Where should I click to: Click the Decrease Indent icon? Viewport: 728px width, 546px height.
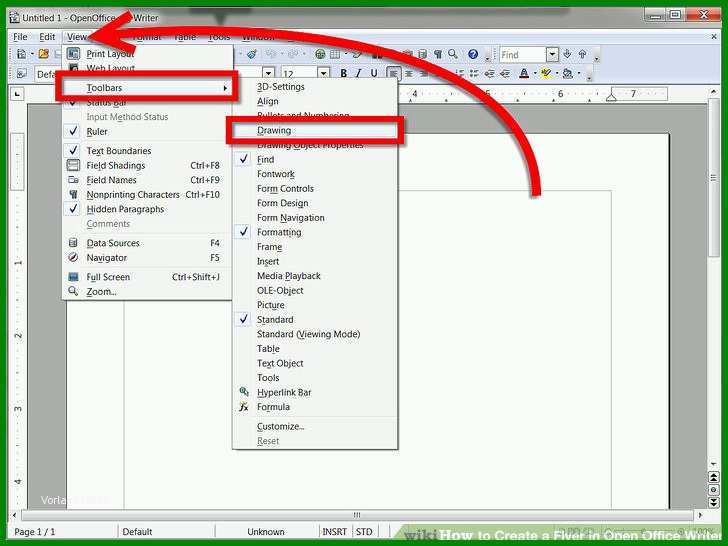click(x=489, y=73)
